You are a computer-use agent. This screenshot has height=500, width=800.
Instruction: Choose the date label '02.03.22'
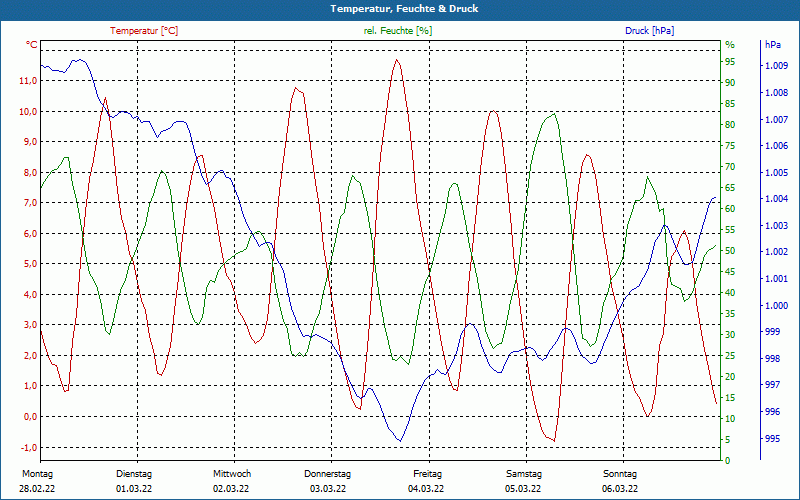point(231,489)
